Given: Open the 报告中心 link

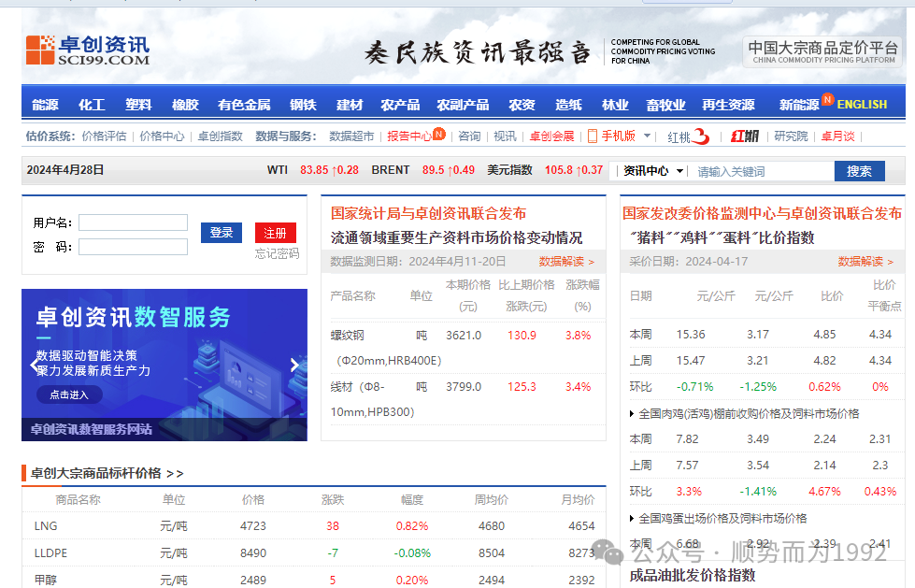Looking at the screenshot, I should coord(409,136).
